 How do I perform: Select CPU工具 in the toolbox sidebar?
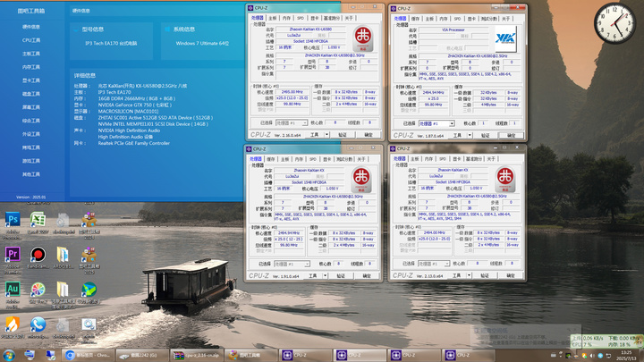pyautogui.click(x=31, y=40)
